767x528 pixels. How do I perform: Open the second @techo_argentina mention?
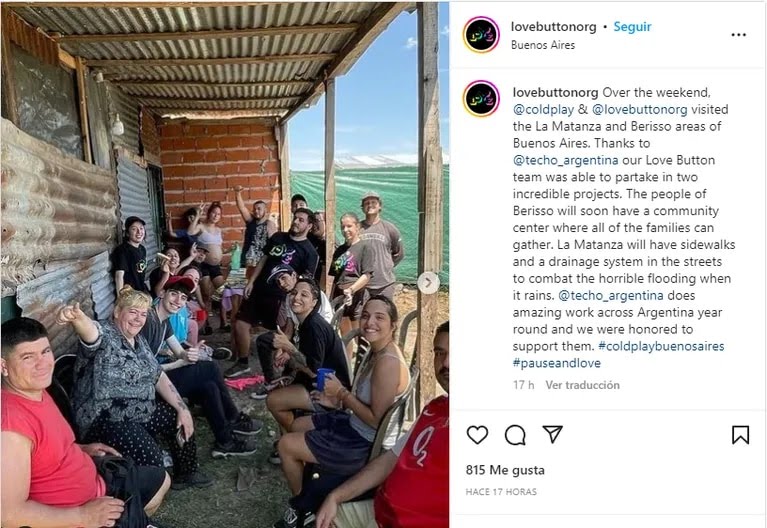pos(611,296)
